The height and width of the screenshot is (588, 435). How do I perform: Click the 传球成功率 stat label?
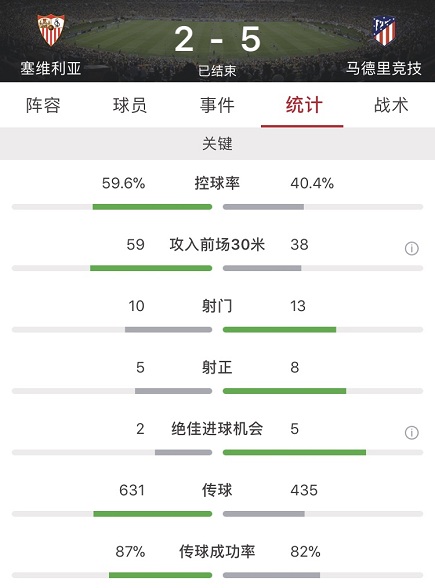click(x=217, y=552)
